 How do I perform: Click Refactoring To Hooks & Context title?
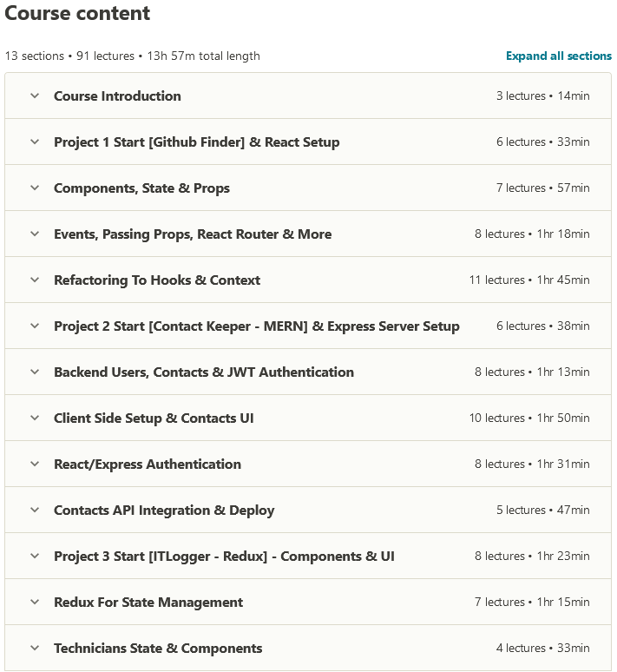(x=157, y=280)
